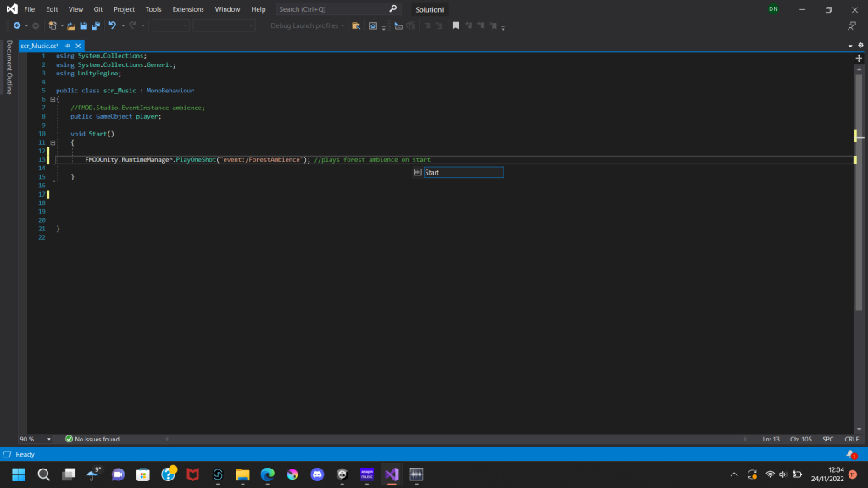Image resolution: width=868 pixels, height=488 pixels.
Task: Open Discord from the taskbar
Action: 317,474
